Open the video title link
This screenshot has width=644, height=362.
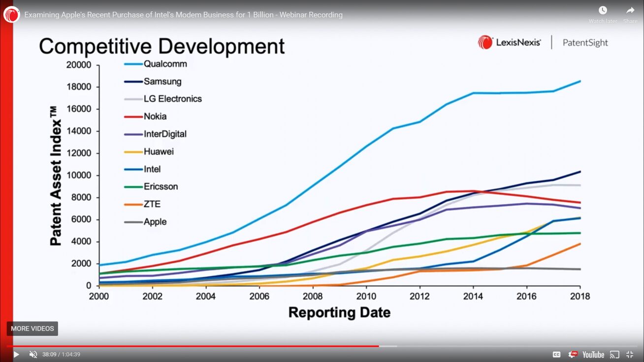[x=183, y=15]
